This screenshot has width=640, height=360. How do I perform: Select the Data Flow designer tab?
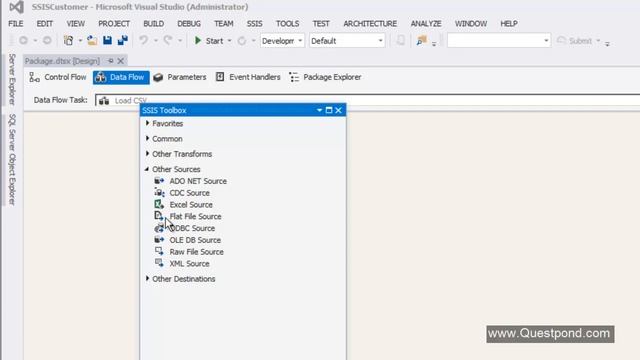121,77
